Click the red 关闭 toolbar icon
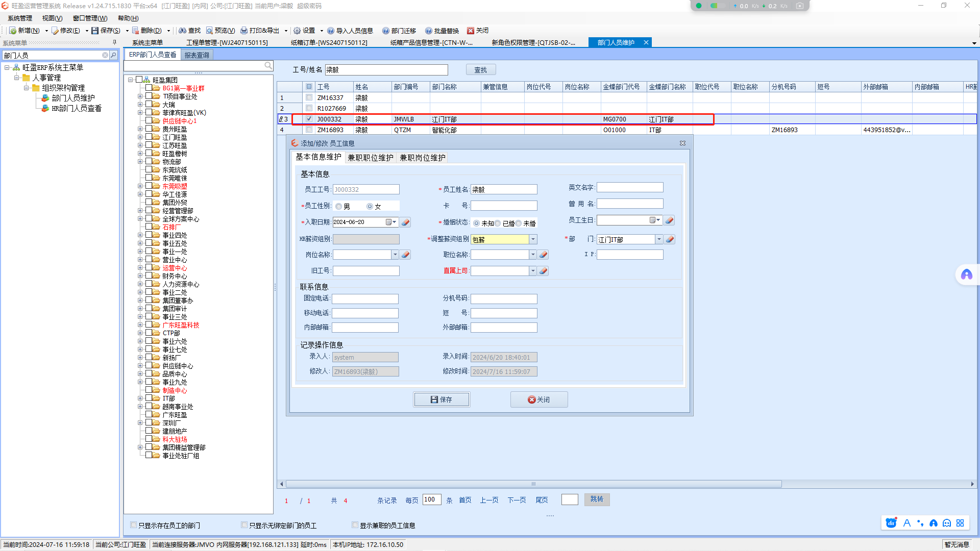Viewport: 980px width, 551px height. click(x=471, y=31)
